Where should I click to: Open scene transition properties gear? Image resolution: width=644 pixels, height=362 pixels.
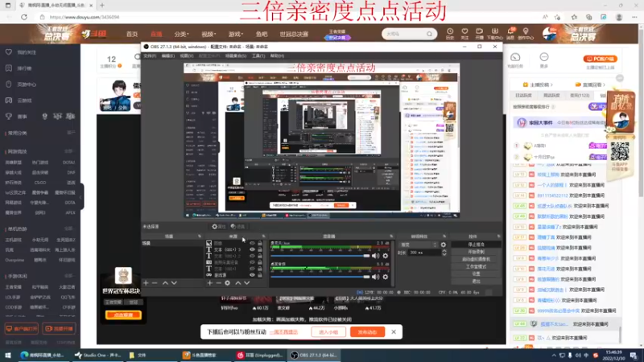(444, 245)
